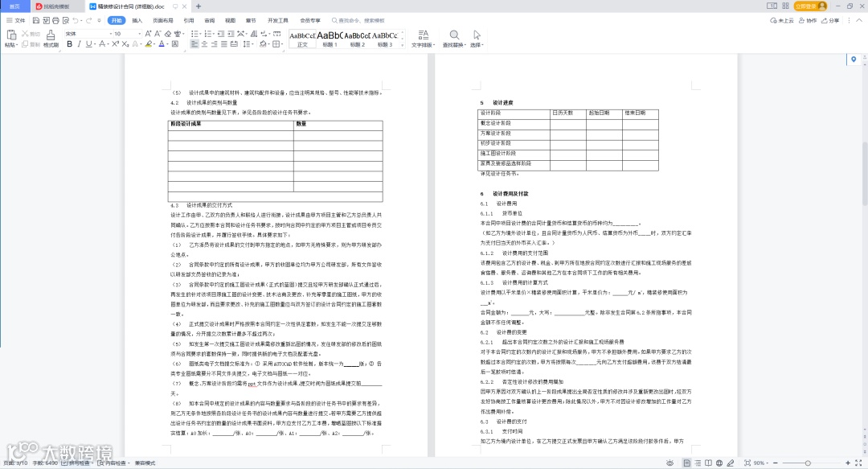Viewport: 868px width, 469px height.
Task: Switch to the Review (审阅) tab
Action: pos(209,20)
